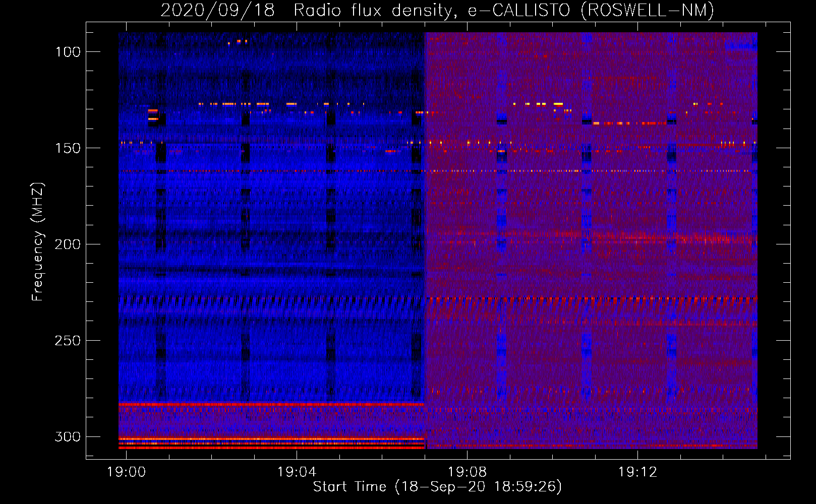Click the '19:08' time tick label
This screenshot has height=504, width=816.
coord(467,472)
